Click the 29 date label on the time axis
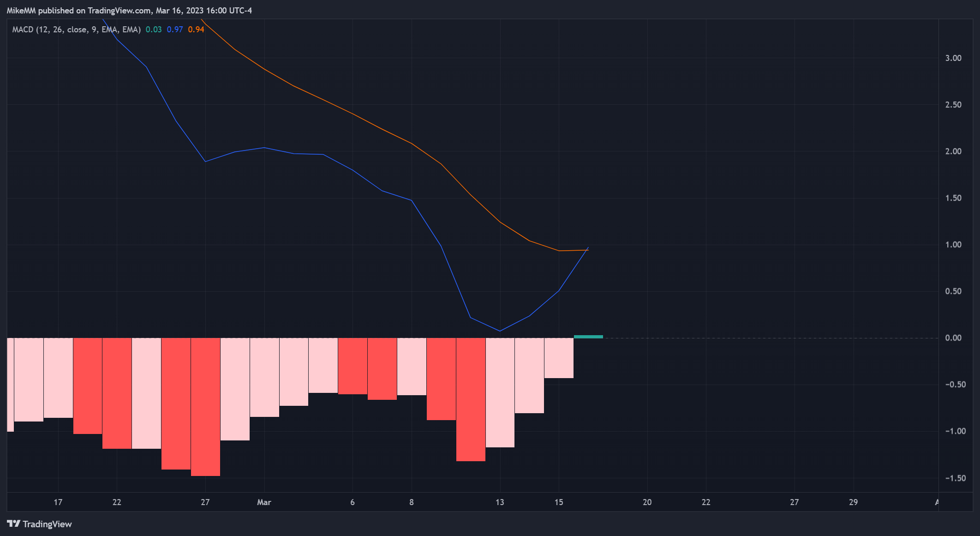Image resolution: width=980 pixels, height=536 pixels. pos(854,502)
